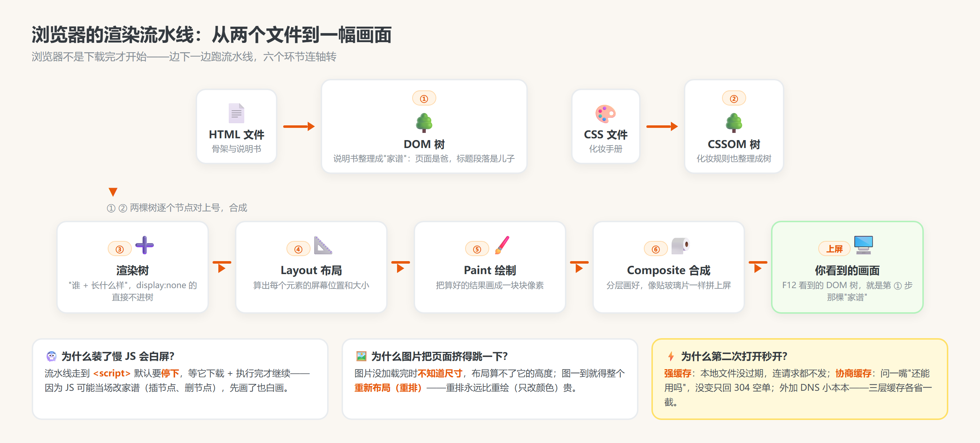The height and width of the screenshot is (443, 980).
Task: Click the ghost emoji beside 为什么装了慢 JS 会白屏
Action: coord(52,356)
